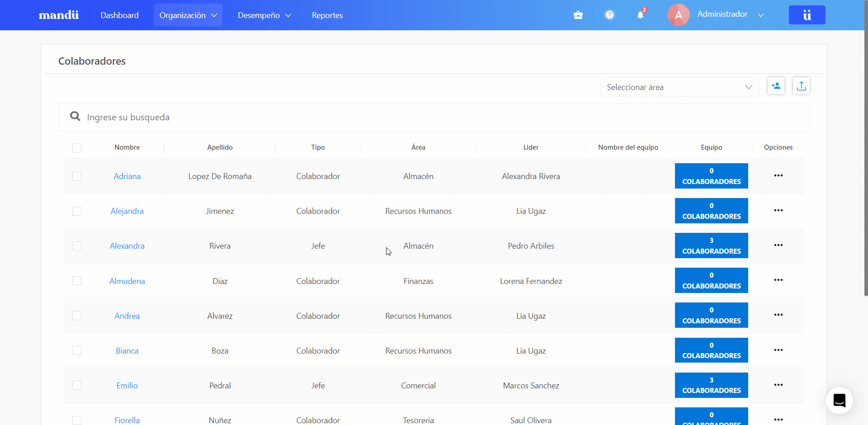Screen dimensions: 868x425
Task: Open options menu for Alejandra
Action: point(778,210)
